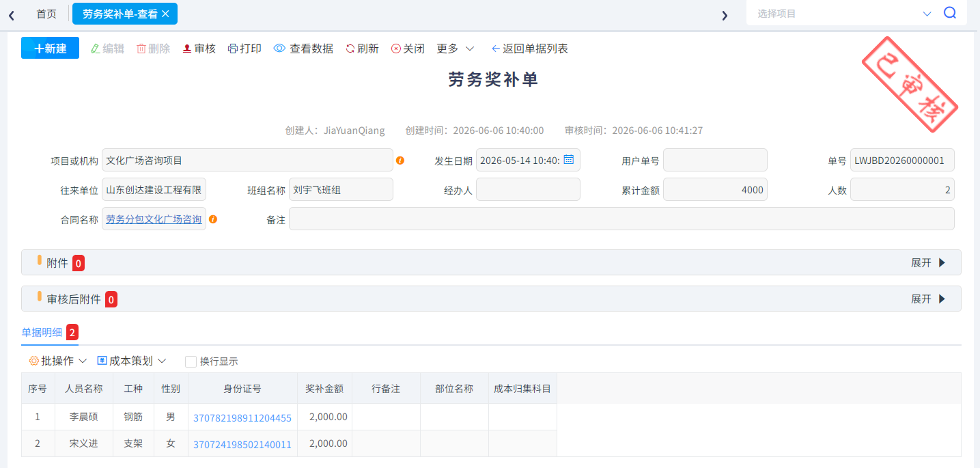Click the 经办人 input field
This screenshot has width=980, height=468.
pyautogui.click(x=528, y=189)
